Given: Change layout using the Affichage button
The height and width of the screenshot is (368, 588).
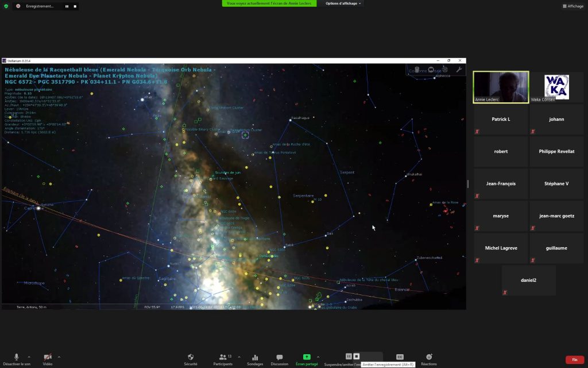Looking at the screenshot, I should [573, 6].
